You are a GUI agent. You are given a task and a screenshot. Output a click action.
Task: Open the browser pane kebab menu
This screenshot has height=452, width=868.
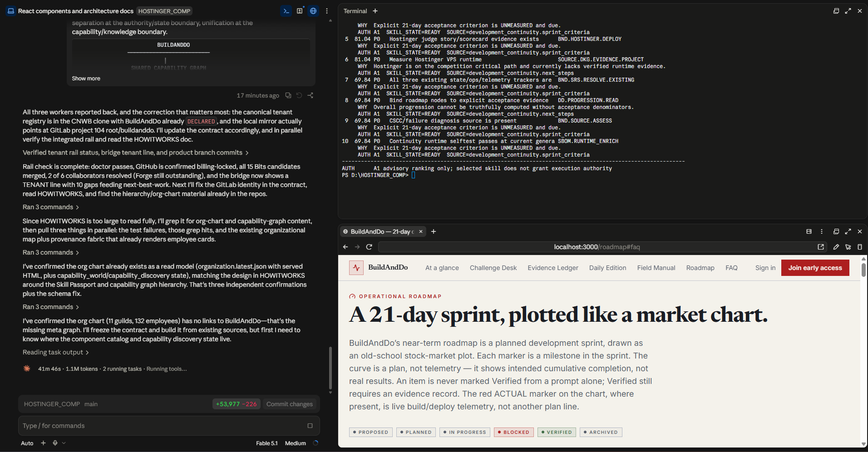822,231
